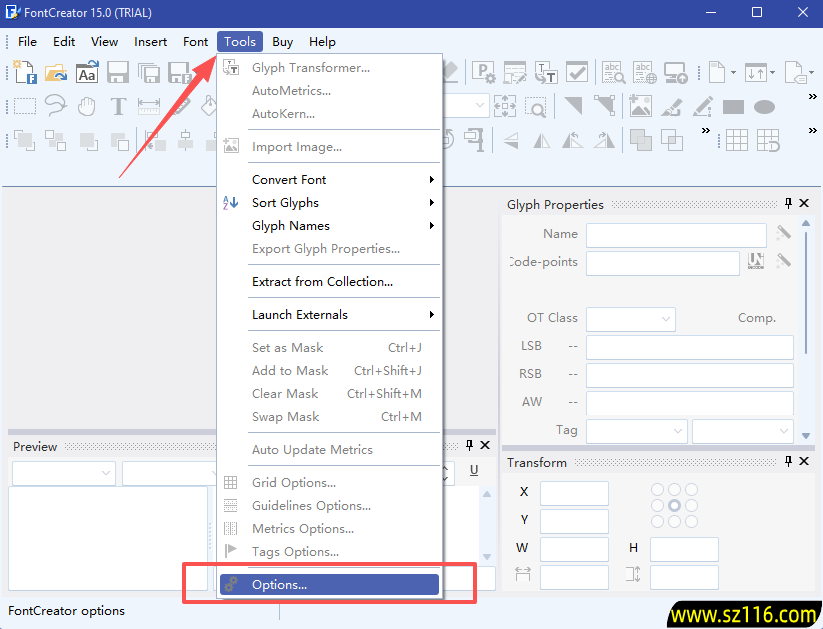
Task: Click Extract from Collection... menu entry
Action: [322, 282]
